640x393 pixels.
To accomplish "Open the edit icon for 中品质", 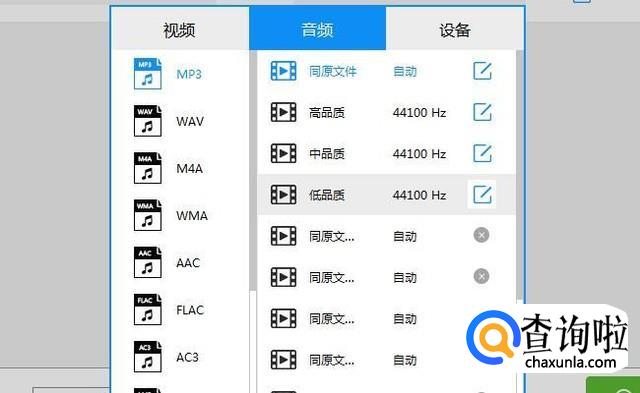I will point(482,153).
